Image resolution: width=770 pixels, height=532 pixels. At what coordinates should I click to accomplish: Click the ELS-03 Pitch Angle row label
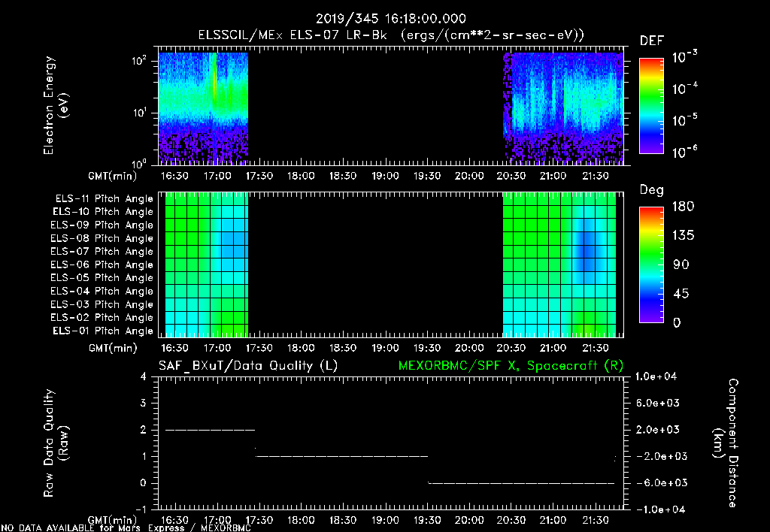102,304
